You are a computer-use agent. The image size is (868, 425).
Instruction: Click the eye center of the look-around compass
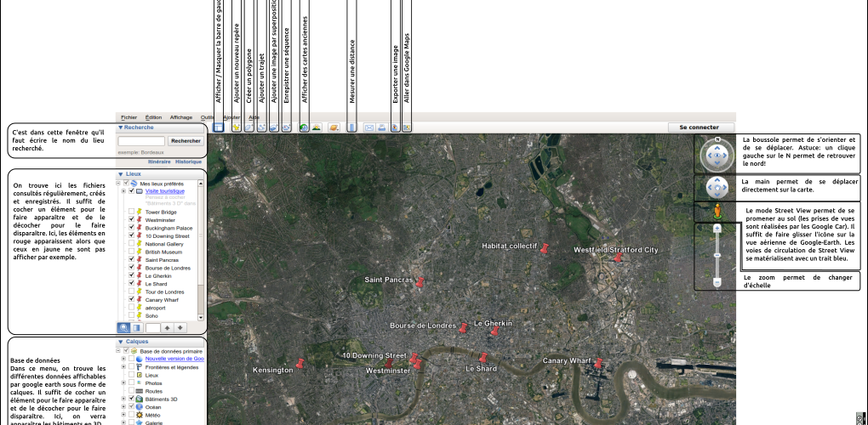(x=717, y=156)
